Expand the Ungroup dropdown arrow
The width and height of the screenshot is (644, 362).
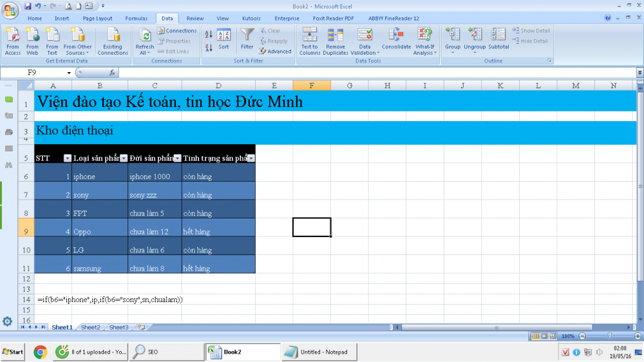point(475,53)
